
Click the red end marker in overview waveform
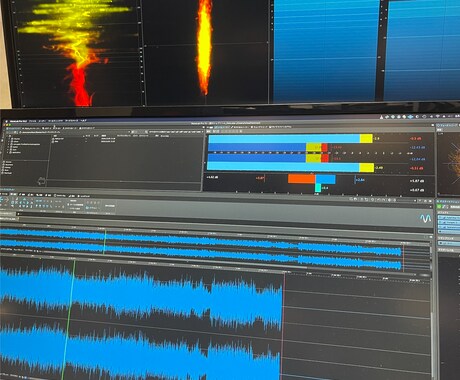coord(403,258)
